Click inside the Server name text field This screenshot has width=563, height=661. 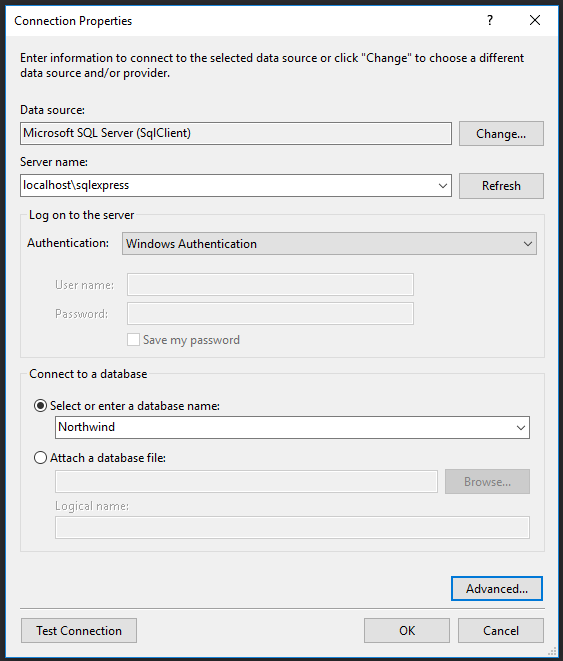tap(228, 185)
